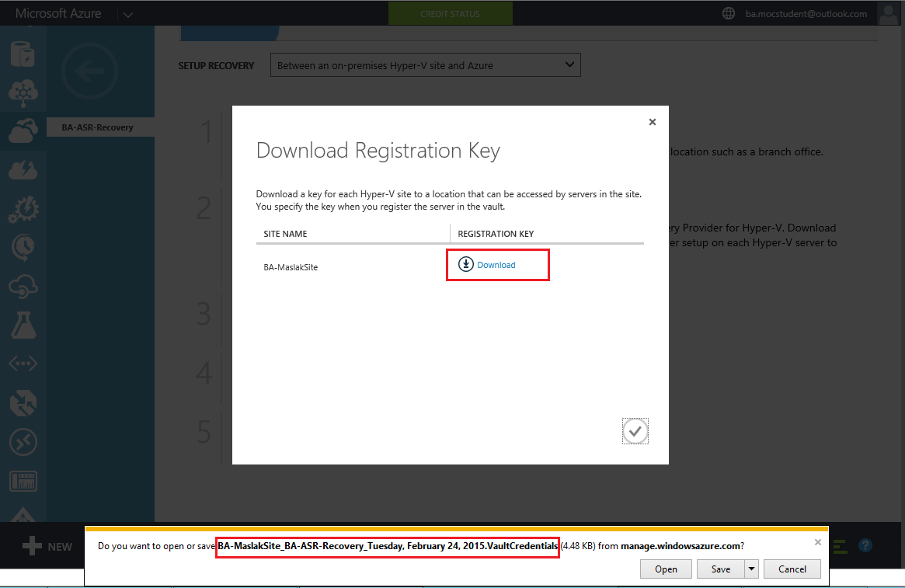
Task: Open the Scheduler clock icon in sidebar
Action: 23,247
